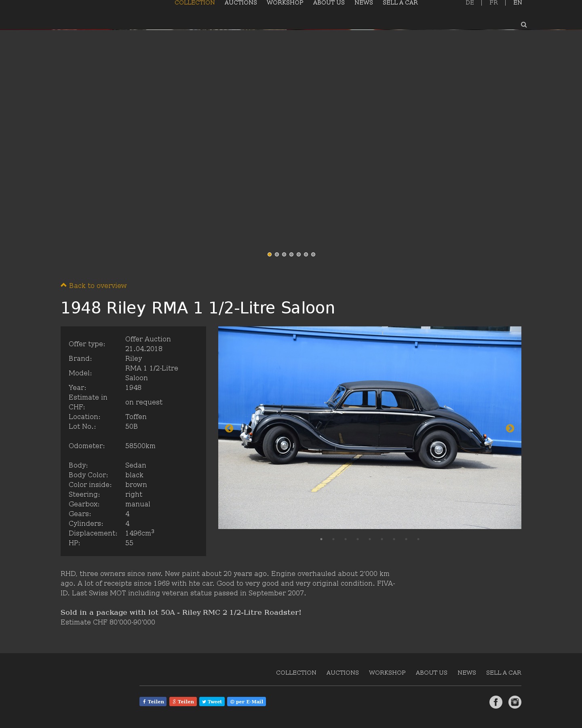Share via blue Facebook Teilen button
Image resolution: width=582 pixels, height=728 pixels.
153,702
